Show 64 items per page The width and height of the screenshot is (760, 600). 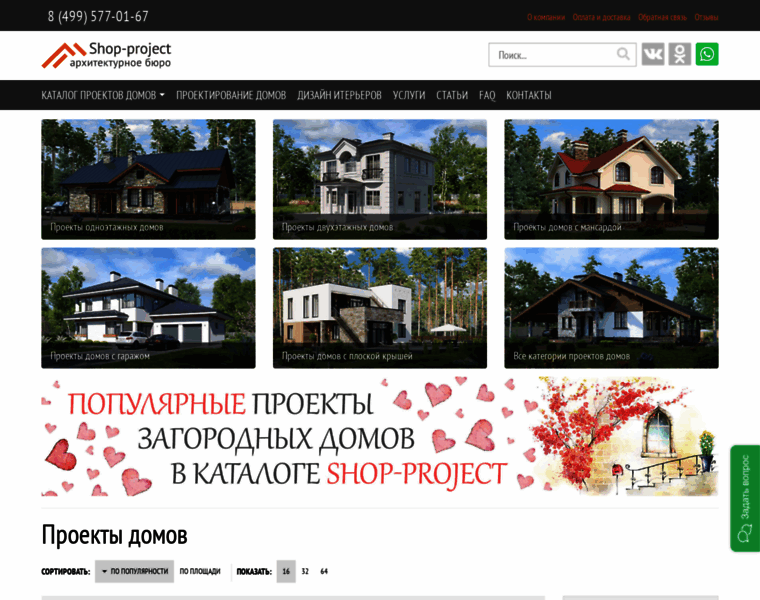(324, 571)
